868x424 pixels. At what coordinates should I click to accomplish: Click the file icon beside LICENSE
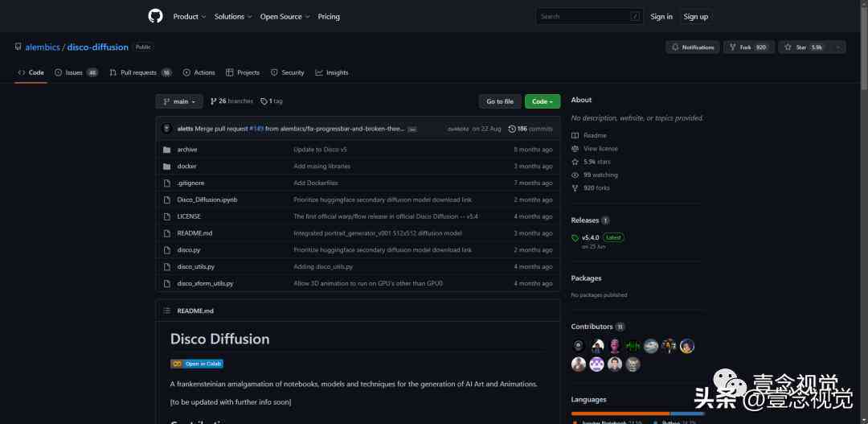166,216
